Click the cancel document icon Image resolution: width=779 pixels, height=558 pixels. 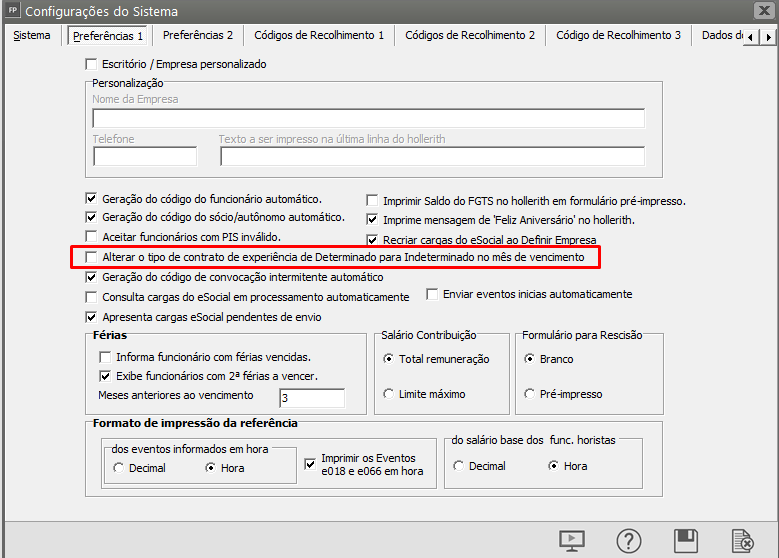pyautogui.click(x=743, y=541)
